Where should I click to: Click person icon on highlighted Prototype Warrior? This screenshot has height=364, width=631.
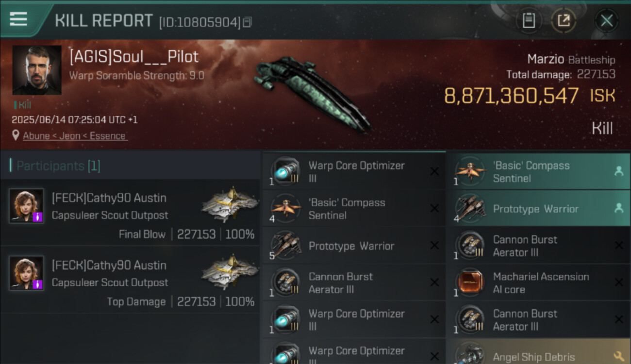pos(618,208)
